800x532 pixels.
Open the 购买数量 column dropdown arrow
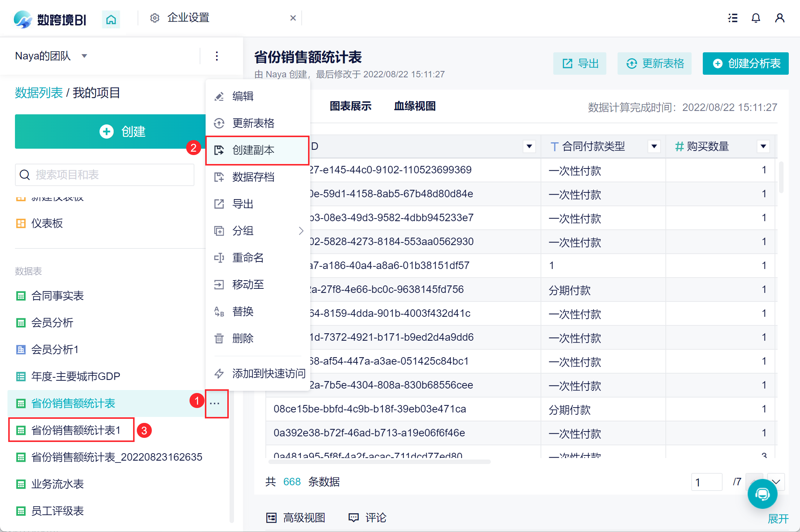pos(763,146)
